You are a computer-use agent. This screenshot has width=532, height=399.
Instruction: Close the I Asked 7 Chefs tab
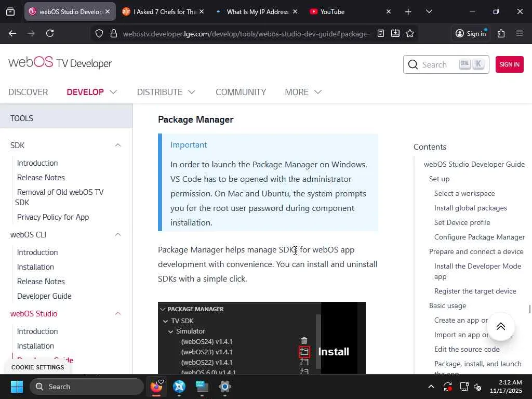pos(202,11)
